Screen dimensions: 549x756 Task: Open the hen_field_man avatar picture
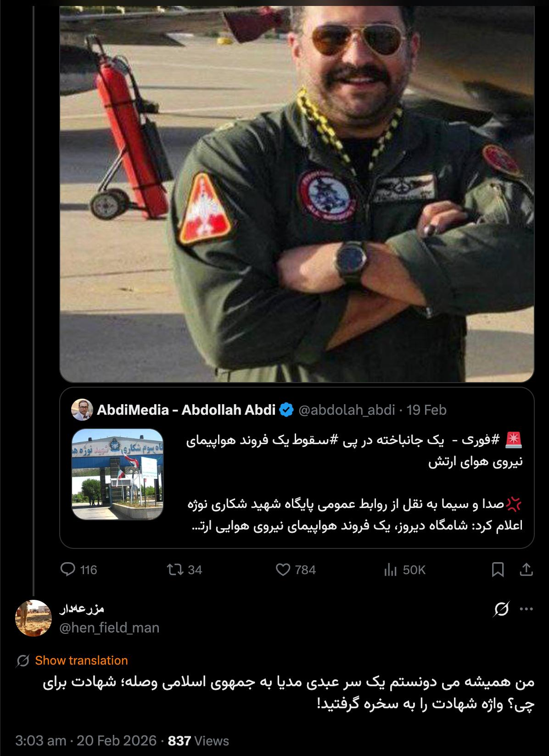pos(34,618)
